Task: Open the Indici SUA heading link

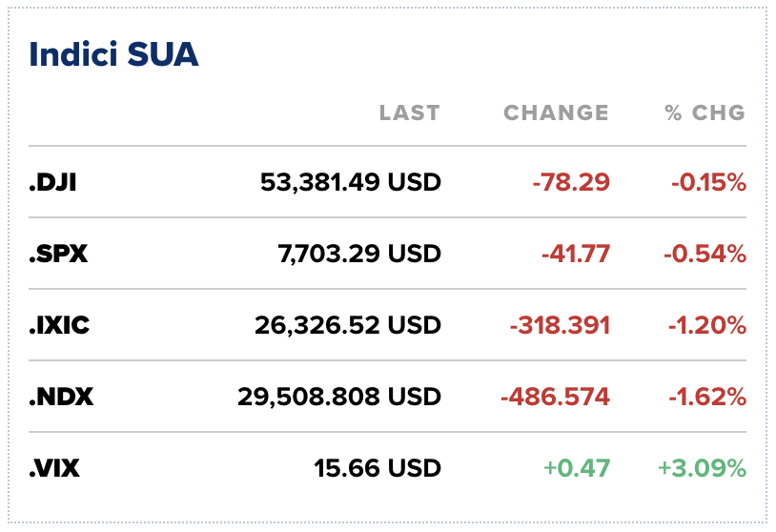Action: click(x=113, y=54)
